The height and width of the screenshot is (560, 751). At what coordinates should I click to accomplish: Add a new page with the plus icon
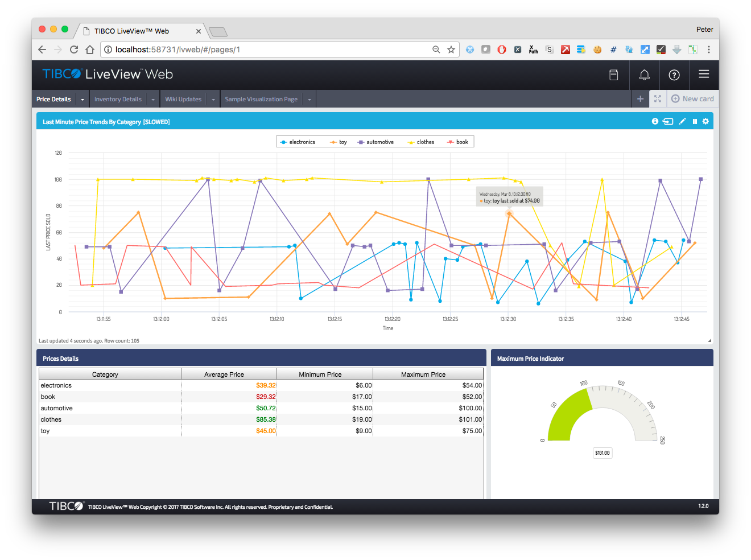click(640, 98)
